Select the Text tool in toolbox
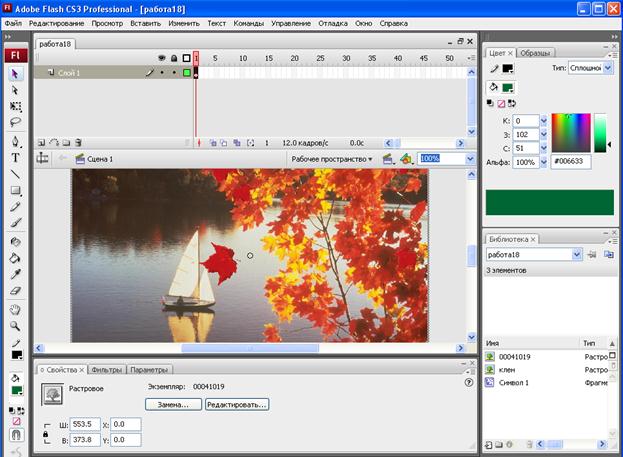623x457 pixels. [15, 157]
